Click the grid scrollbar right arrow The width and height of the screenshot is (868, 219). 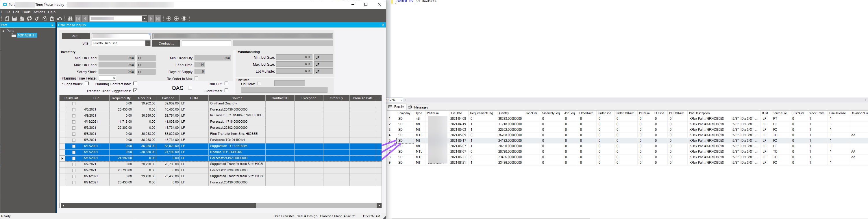(379, 205)
